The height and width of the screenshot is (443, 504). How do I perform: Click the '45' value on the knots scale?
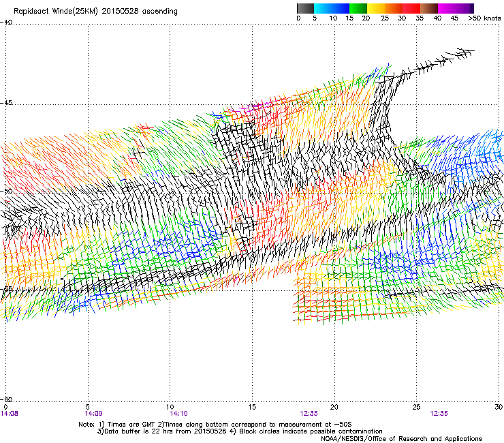[454, 18]
